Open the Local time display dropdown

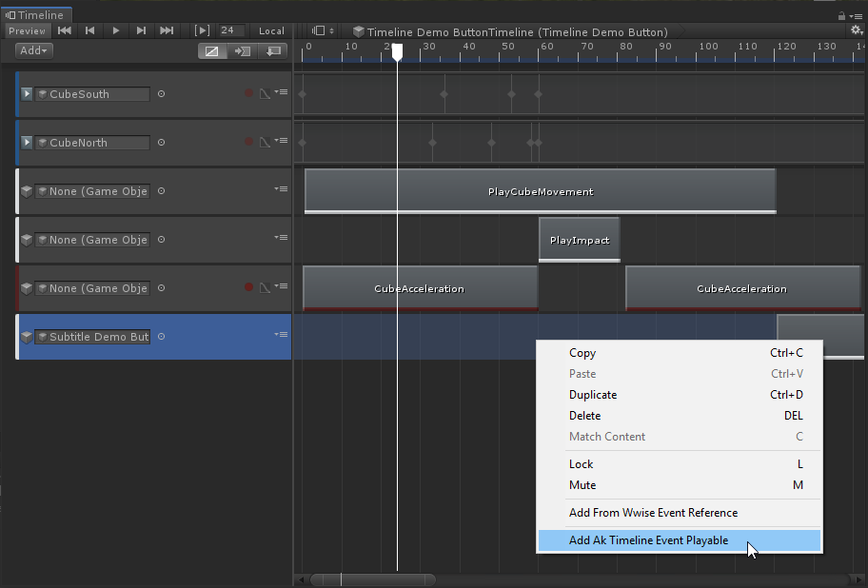point(271,29)
